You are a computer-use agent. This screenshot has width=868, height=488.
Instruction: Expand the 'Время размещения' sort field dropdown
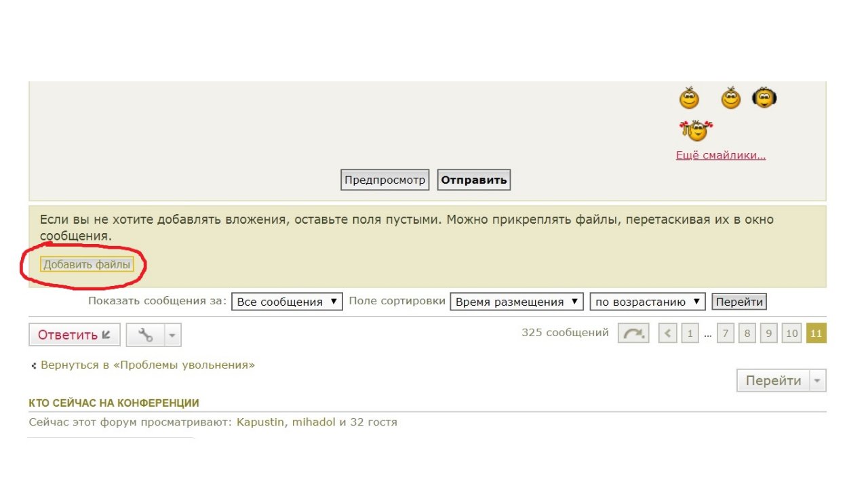516,302
